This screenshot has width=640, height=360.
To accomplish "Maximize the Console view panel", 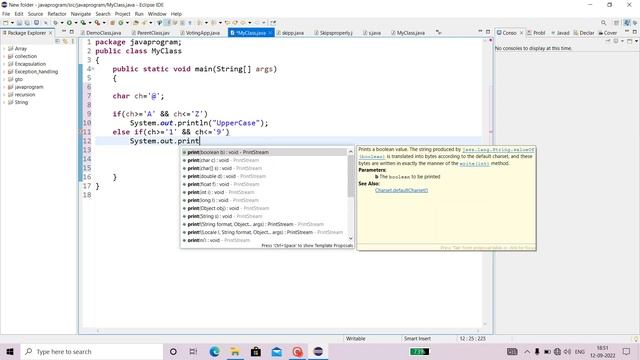I will click(x=635, y=32).
